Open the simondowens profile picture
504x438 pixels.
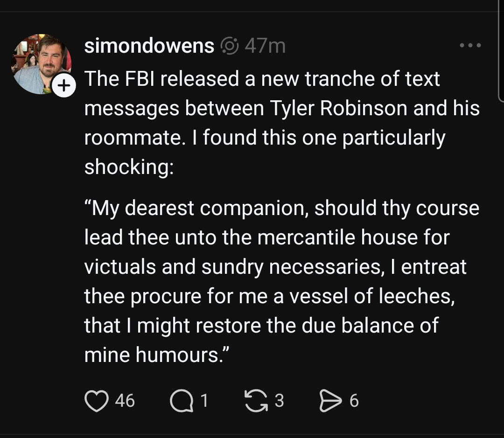(x=40, y=63)
